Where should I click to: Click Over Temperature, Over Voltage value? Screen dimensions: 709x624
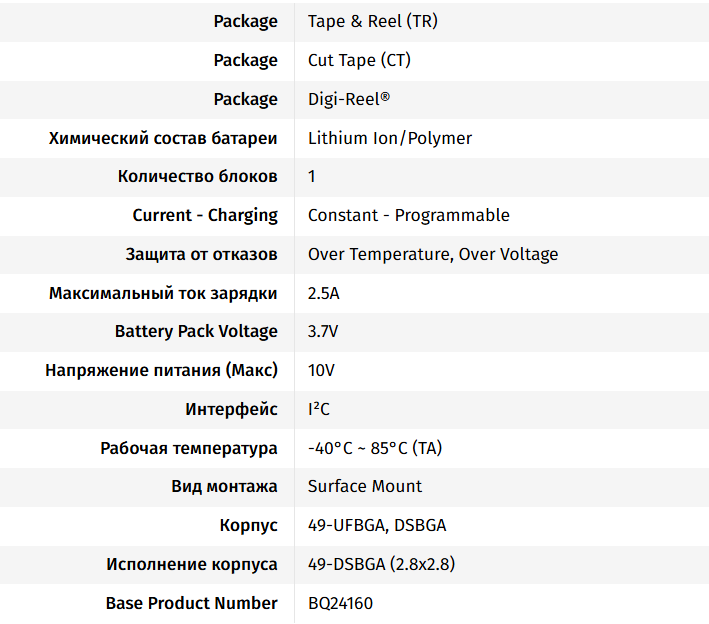point(432,254)
